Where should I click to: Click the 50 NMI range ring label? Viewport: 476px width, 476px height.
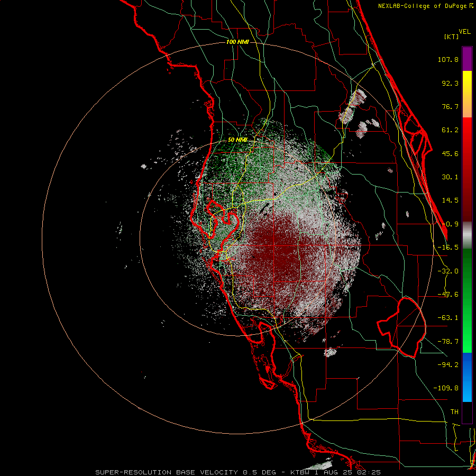pyautogui.click(x=237, y=140)
